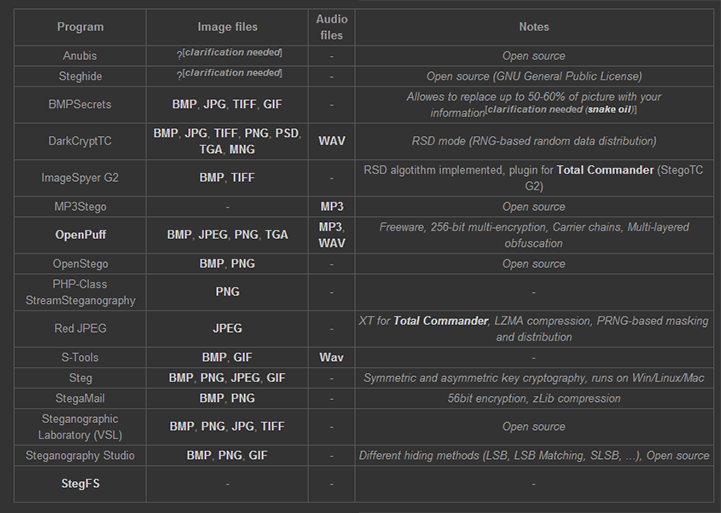
Task: Click Wav link in S-Tools row
Action: click(x=332, y=358)
